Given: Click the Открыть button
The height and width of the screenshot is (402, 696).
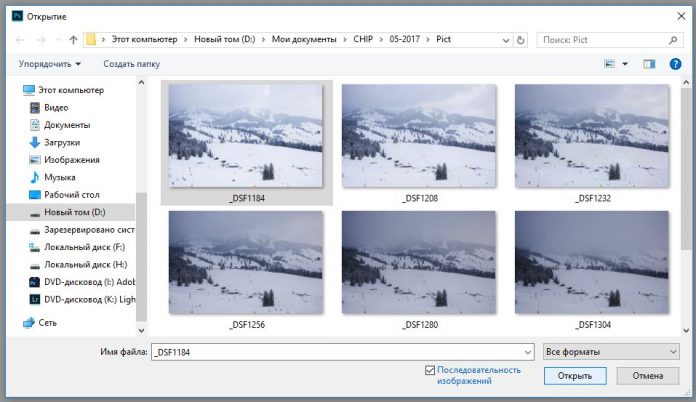Looking at the screenshot, I should (x=575, y=376).
